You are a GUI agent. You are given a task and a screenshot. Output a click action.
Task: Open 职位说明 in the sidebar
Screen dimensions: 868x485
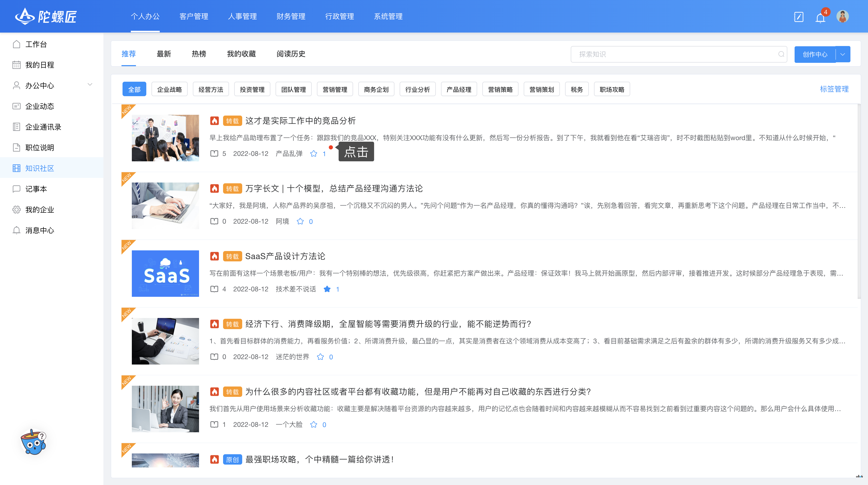(51, 148)
